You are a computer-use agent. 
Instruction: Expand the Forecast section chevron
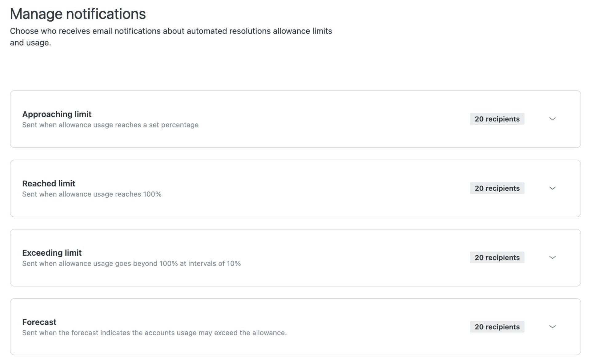click(x=552, y=327)
